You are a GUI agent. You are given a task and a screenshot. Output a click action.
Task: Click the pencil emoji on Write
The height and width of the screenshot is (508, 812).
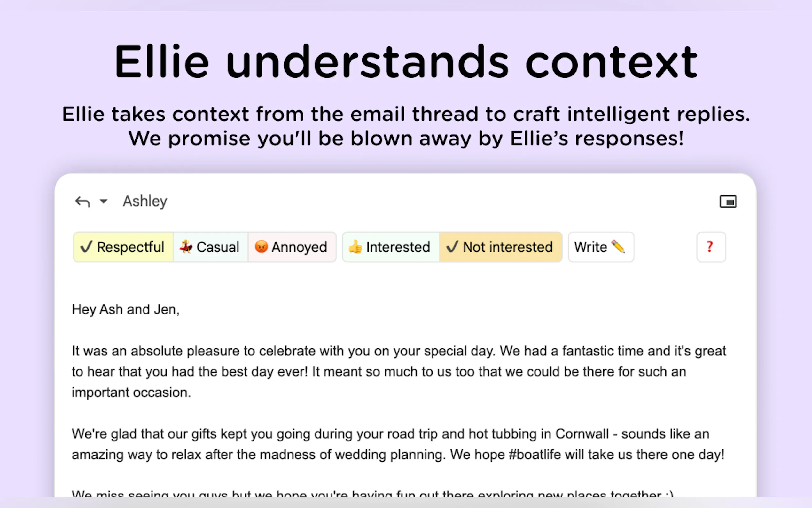(x=618, y=247)
